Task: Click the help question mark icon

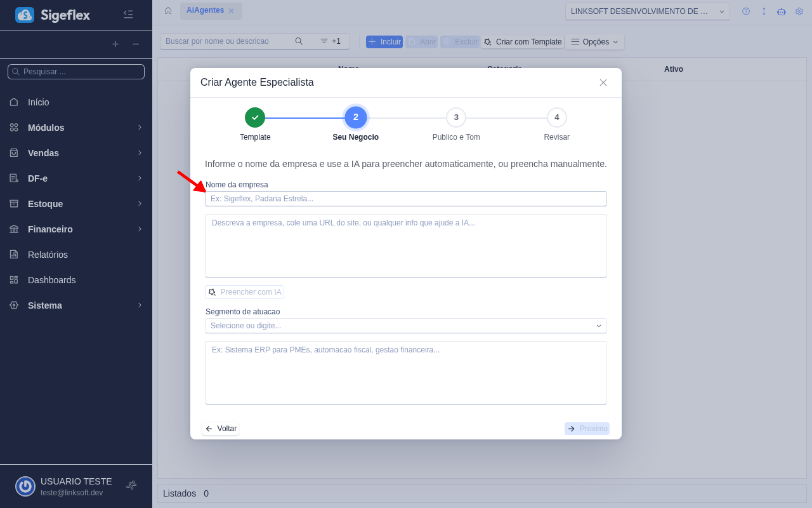Action: 746,11
